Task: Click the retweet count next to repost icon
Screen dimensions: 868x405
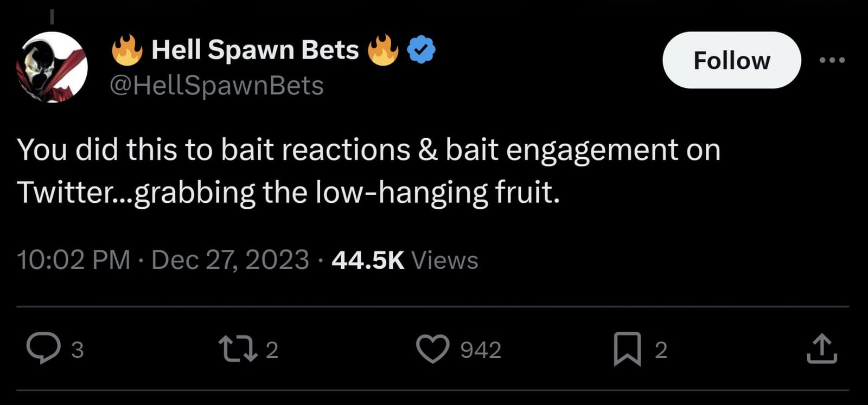Action: click(272, 350)
